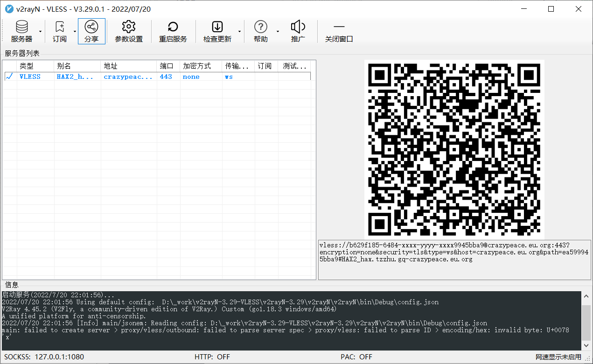This screenshot has width=593, height=364.
Task: Click the 订阅 column header in list
Action: click(x=266, y=66)
